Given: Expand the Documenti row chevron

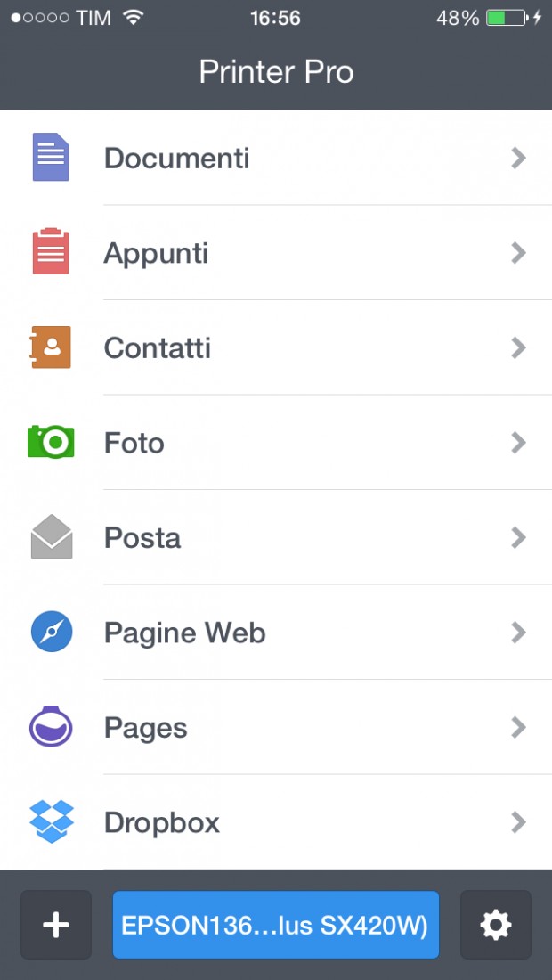Looking at the screenshot, I should (x=518, y=158).
